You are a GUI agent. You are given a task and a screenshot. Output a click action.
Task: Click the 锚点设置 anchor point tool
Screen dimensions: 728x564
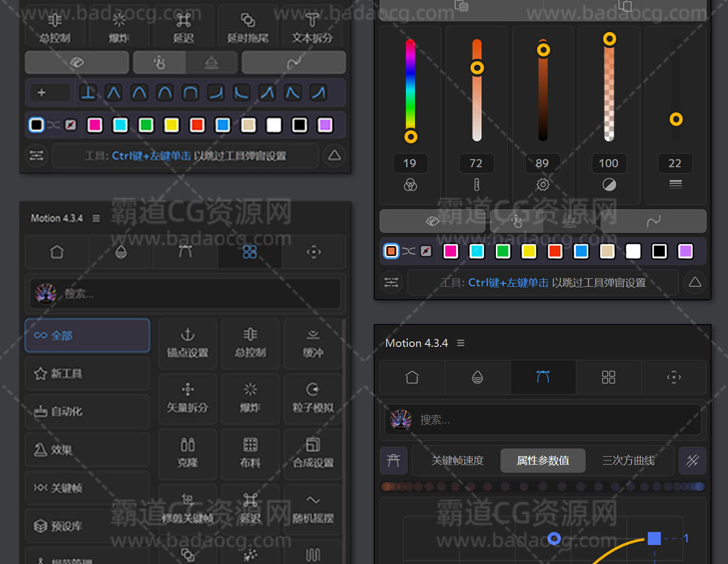pos(188,343)
